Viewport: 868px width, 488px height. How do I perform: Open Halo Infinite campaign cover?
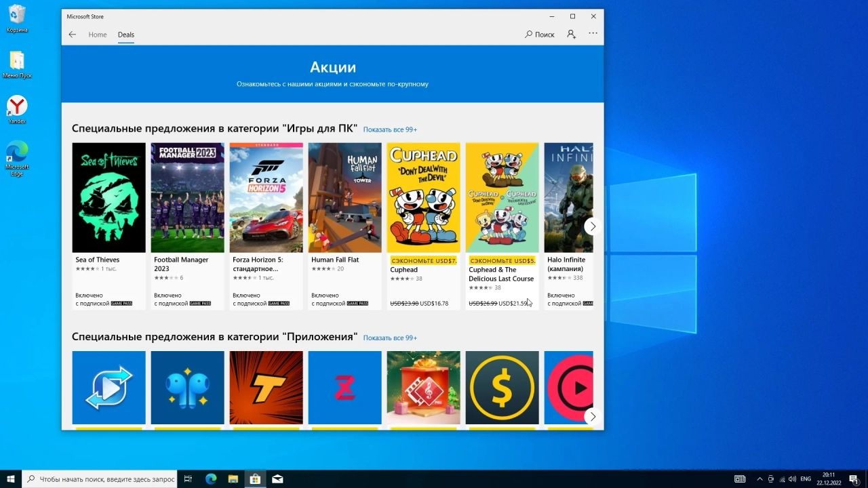coord(569,197)
